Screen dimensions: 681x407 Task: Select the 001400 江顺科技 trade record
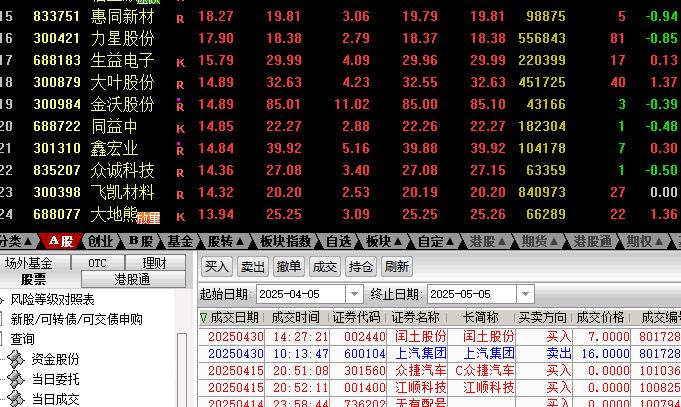coord(440,387)
